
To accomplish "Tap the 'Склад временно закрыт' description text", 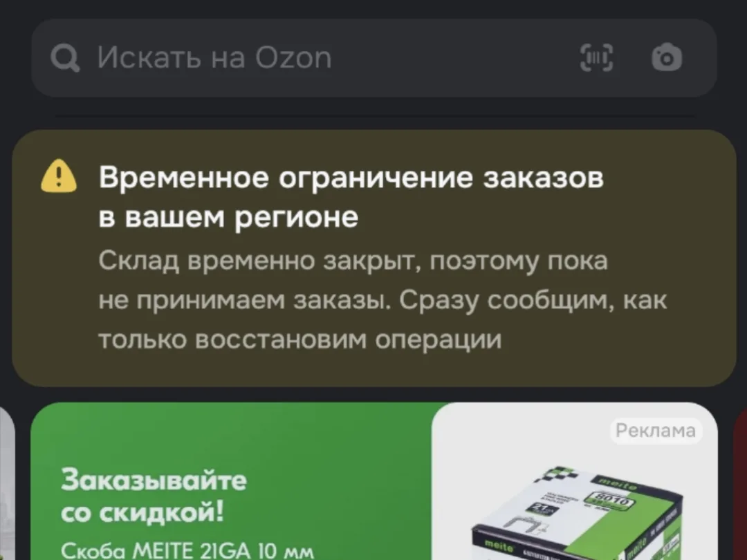I will [382, 300].
